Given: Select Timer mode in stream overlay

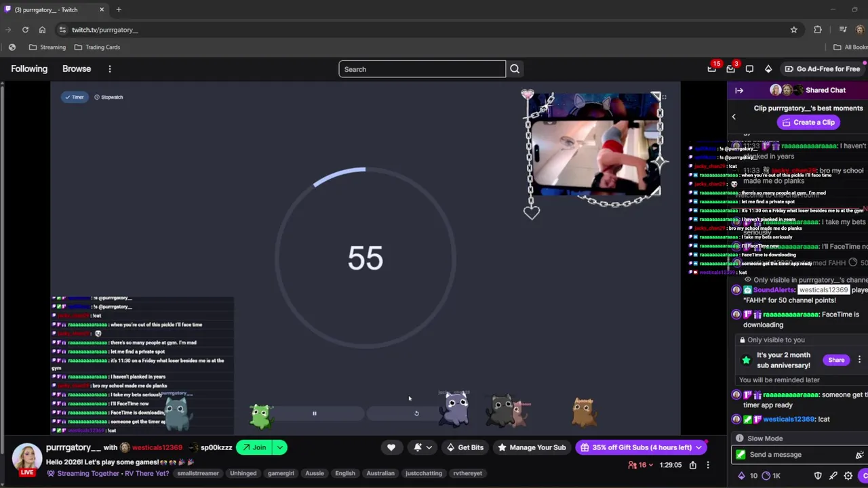Looking at the screenshot, I should point(75,97).
